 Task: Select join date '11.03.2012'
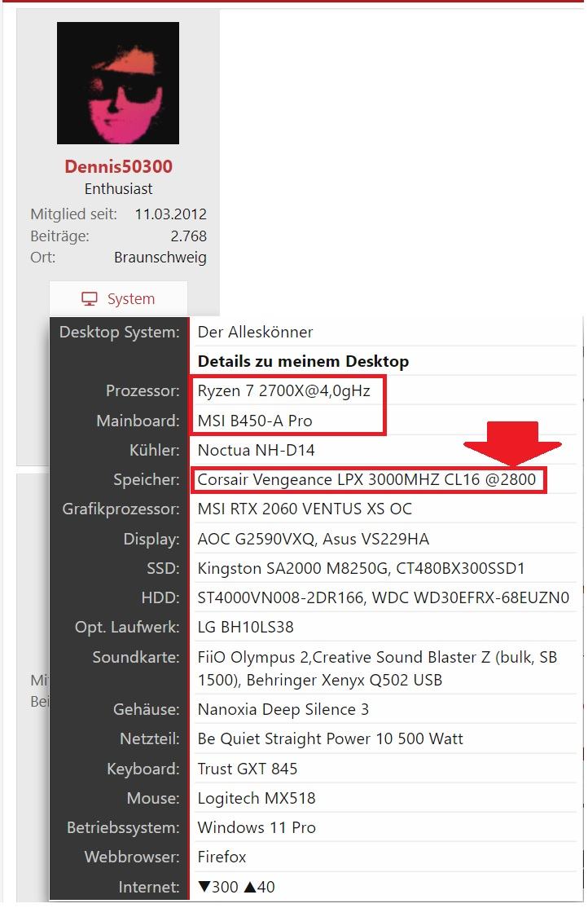tap(171, 214)
